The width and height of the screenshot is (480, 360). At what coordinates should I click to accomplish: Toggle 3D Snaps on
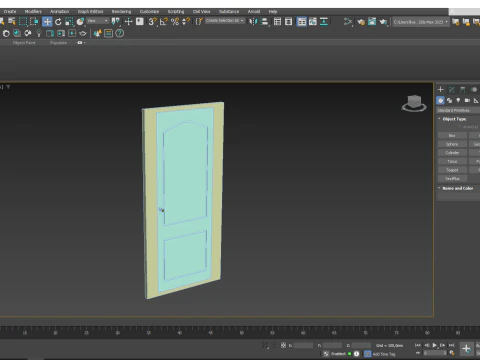coord(152,22)
